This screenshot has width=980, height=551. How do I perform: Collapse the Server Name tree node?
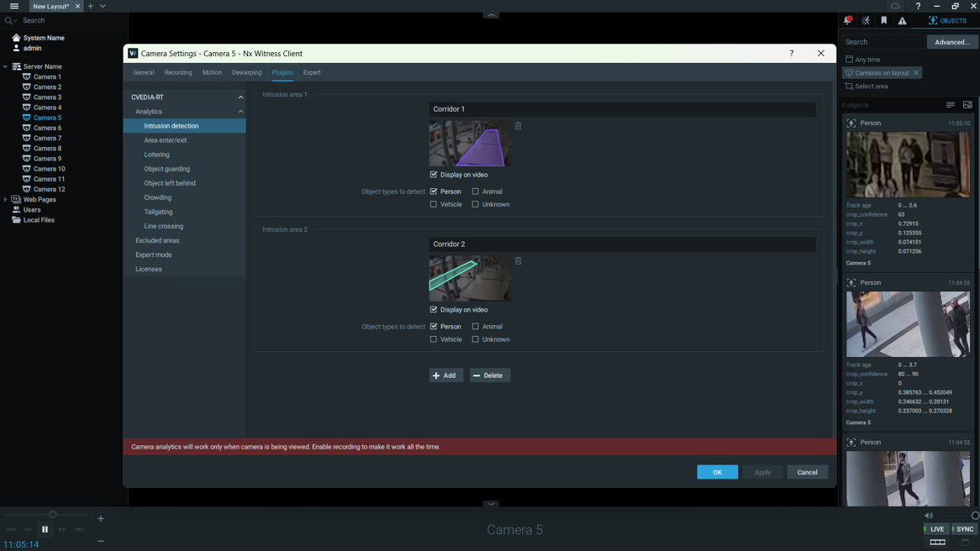[6, 66]
